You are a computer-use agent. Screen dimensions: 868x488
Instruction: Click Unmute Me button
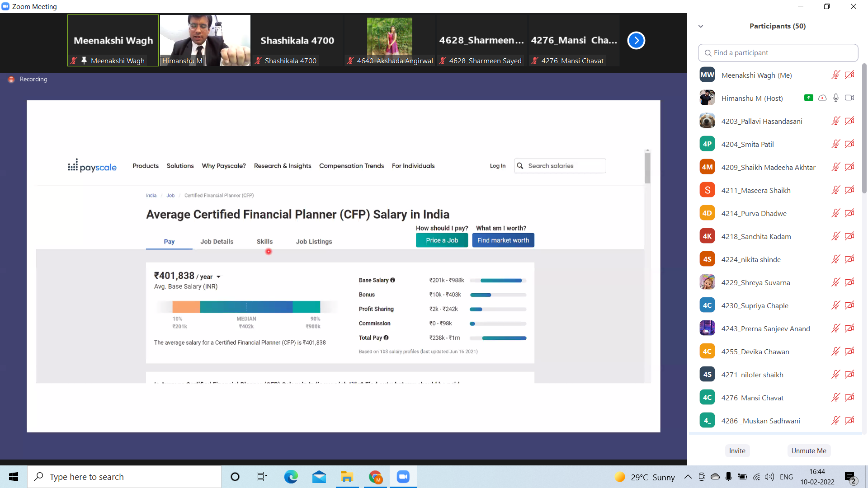point(808,450)
